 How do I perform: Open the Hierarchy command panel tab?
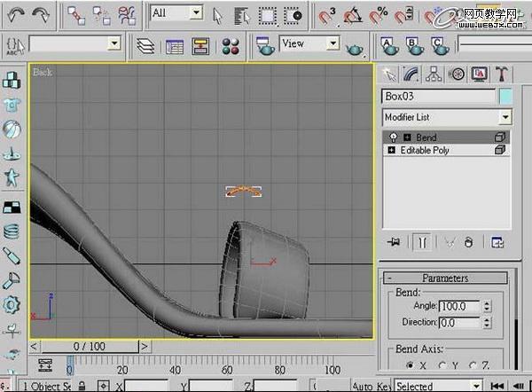coord(434,74)
